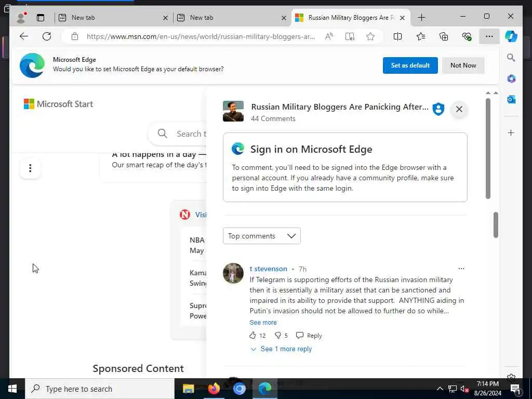Screen dimensions: 532x399
Task: Click the comments panel scrollbar
Action: (488, 149)
